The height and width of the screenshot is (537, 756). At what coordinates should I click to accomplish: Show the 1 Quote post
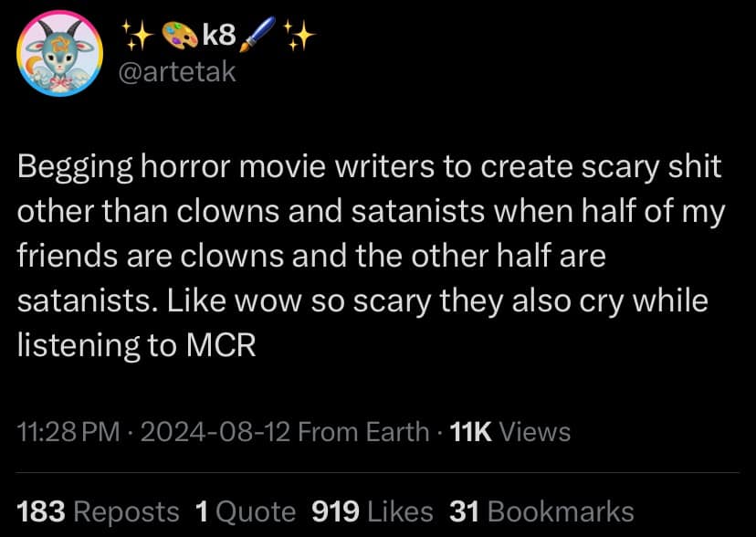(245, 511)
